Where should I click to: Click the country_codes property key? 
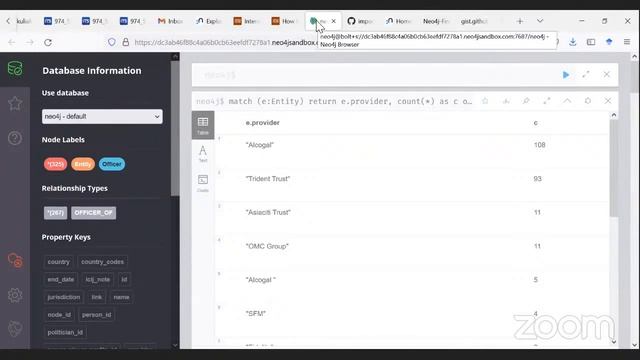pos(102,262)
